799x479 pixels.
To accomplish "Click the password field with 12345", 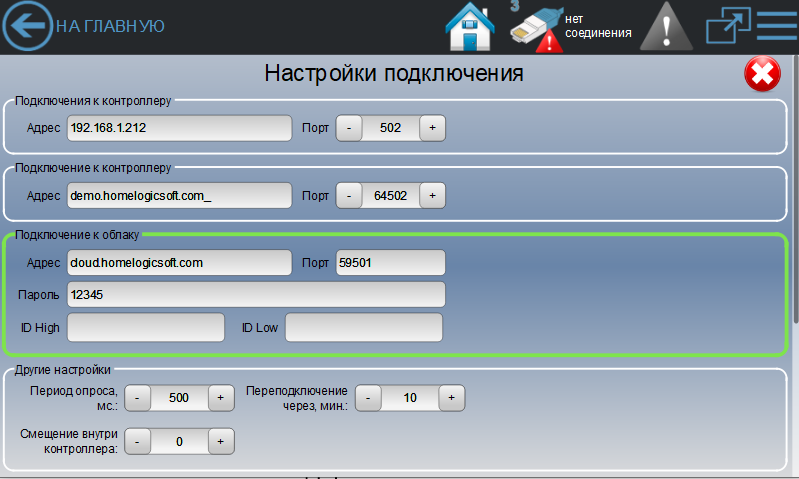I will coord(255,295).
